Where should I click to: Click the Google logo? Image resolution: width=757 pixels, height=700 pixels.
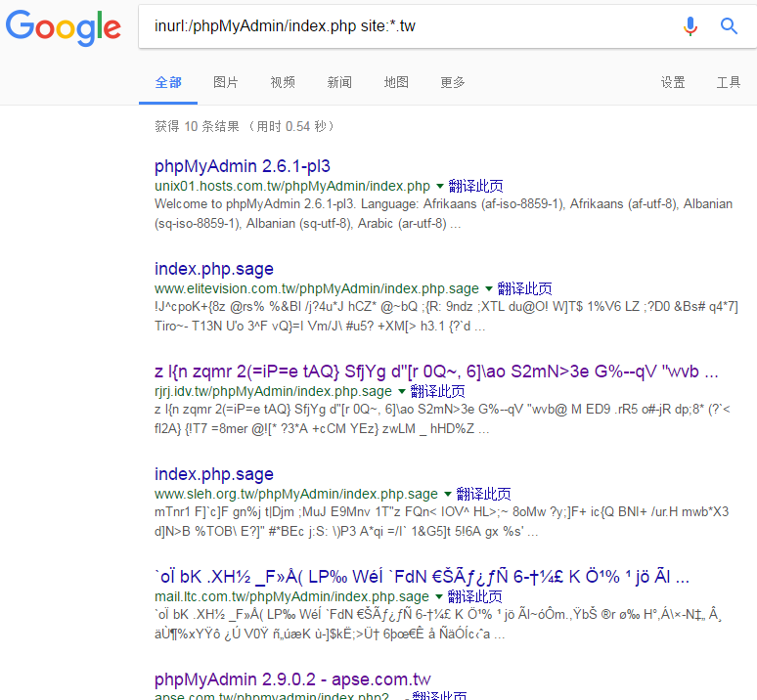(x=64, y=27)
